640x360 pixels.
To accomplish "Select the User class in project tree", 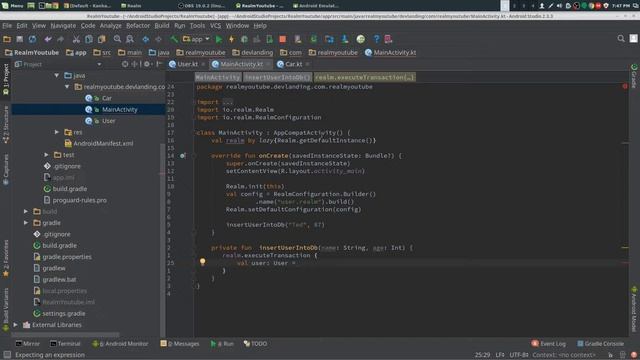I will (109, 121).
